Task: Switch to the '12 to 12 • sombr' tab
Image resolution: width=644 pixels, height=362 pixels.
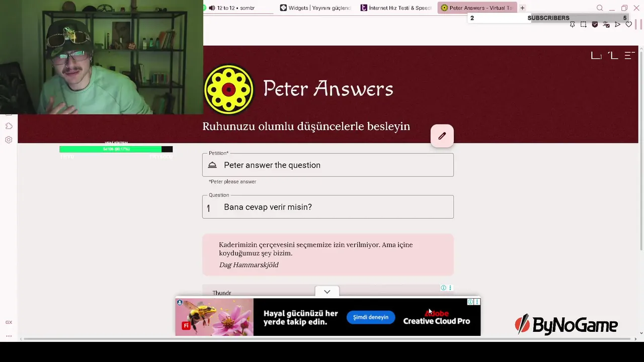Action: point(236,8)
